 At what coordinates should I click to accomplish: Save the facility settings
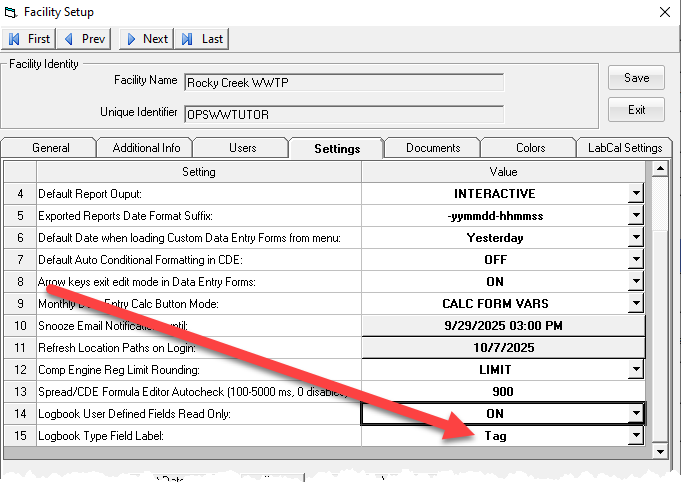[636, 78]
